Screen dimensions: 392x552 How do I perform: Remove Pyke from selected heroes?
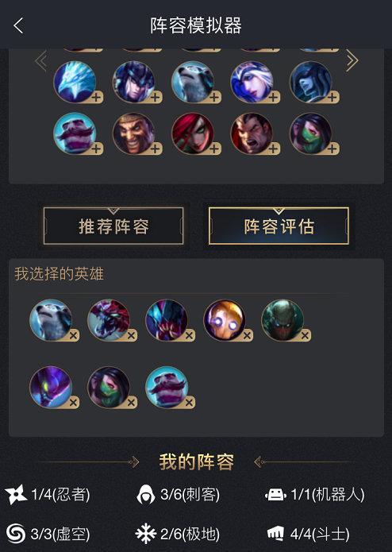(305, 335)
